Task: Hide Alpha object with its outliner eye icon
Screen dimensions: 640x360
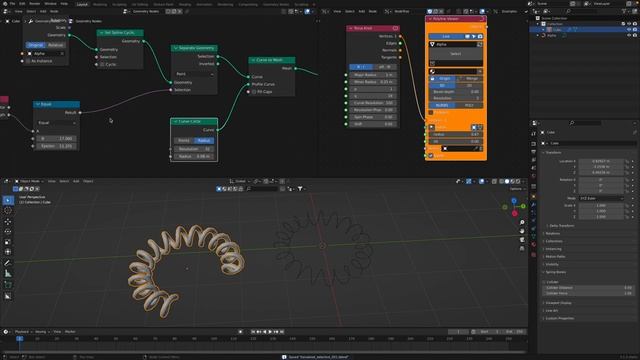Action: click(629, 36)
